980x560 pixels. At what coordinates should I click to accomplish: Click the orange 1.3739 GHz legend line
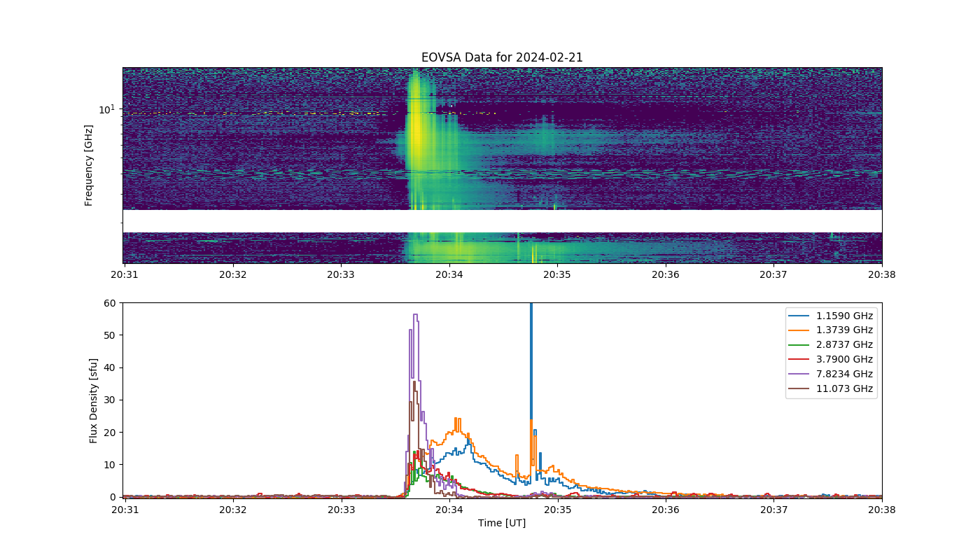point(799,330)
